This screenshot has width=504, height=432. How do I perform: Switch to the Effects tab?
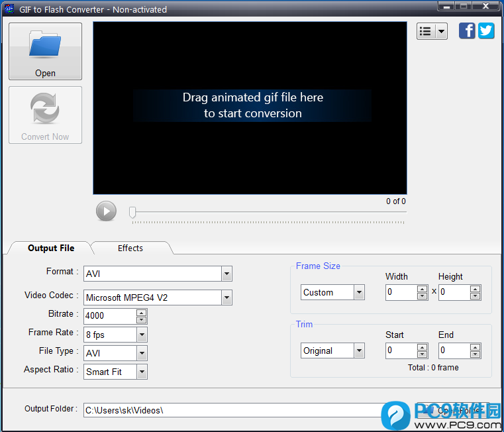(x=130, y=248)
